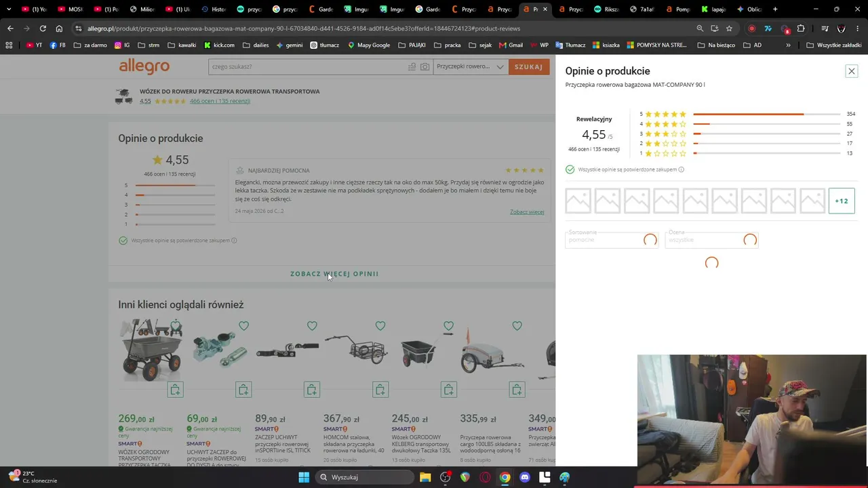Image resolution: width=868 pixels, height=488 pixels.
Task: Switch to the Riksza browser tab
Action: (606, 9)
